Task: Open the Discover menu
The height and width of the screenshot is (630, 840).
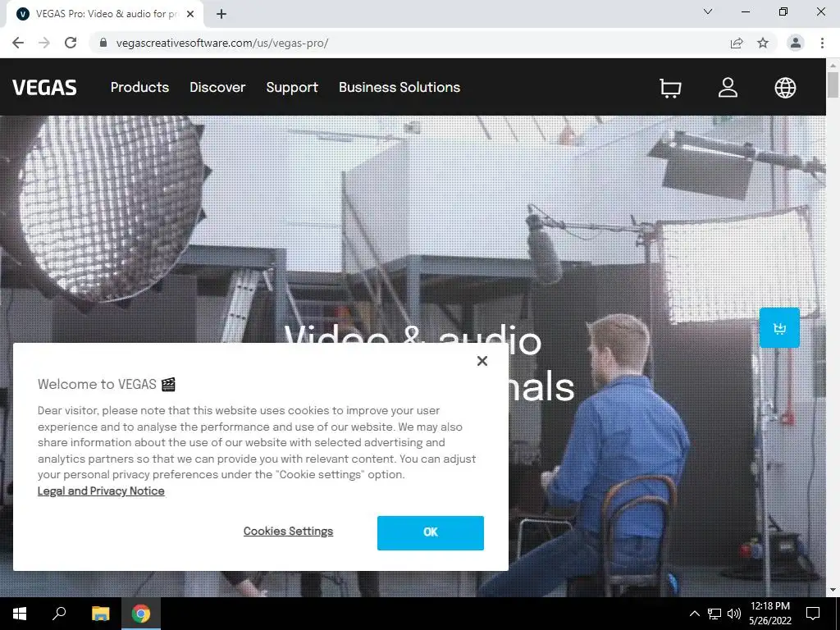Action: (x=217, y=87)
